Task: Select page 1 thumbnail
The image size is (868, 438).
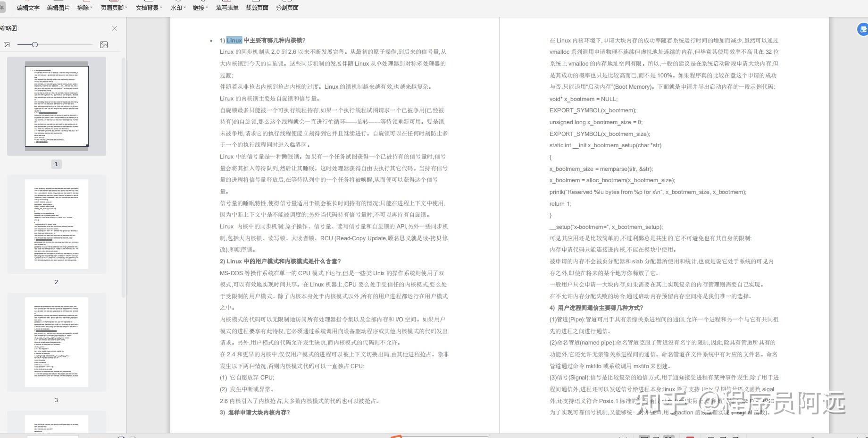Action: [57, 106]
